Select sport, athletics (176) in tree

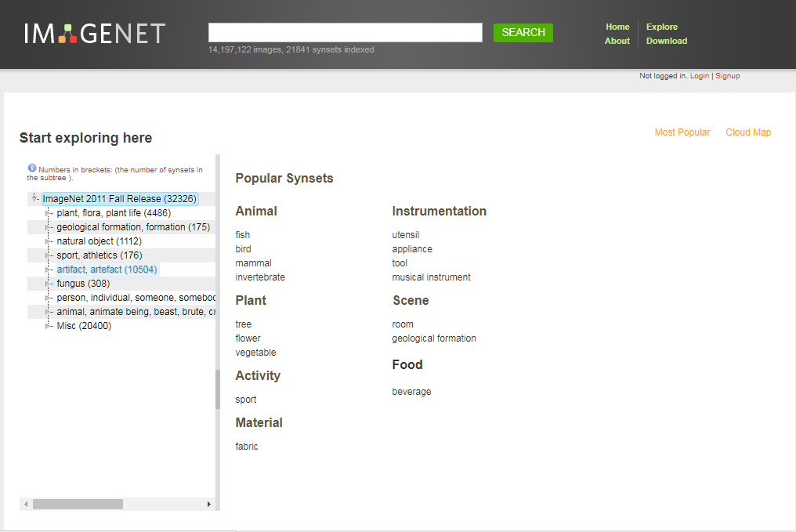tap(99, 255)
